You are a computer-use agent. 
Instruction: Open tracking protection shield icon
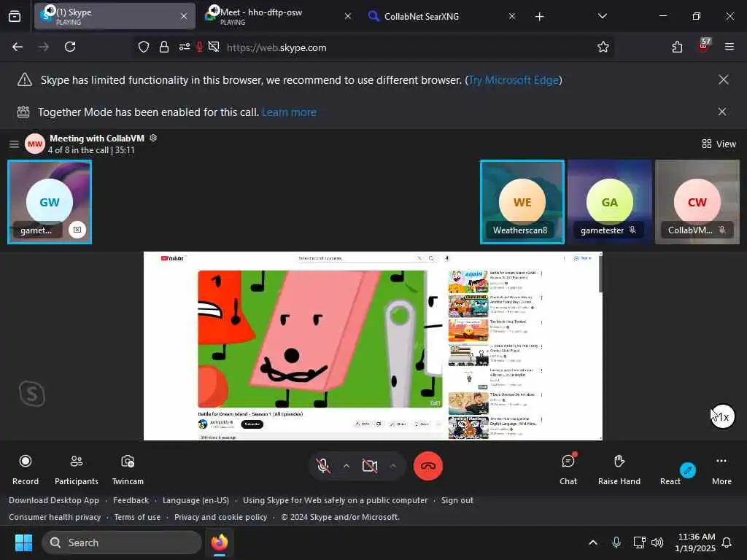(x=144, y=47)
